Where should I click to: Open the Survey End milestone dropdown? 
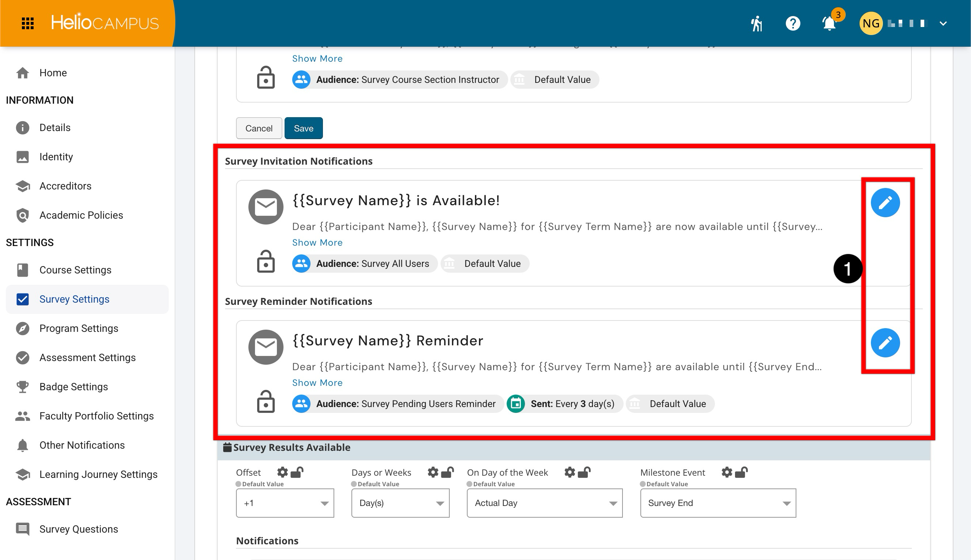pyautogui.click(x=718, y=503)
